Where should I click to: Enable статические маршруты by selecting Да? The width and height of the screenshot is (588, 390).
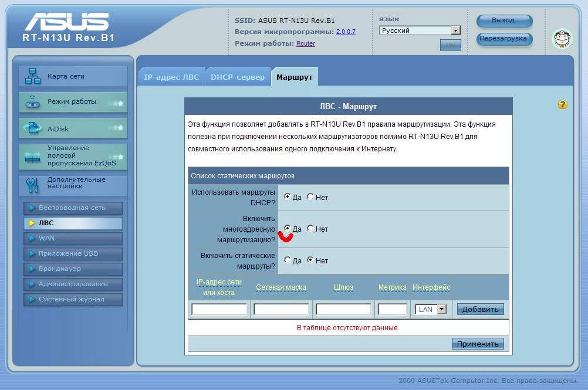click(x=288, y=260)
